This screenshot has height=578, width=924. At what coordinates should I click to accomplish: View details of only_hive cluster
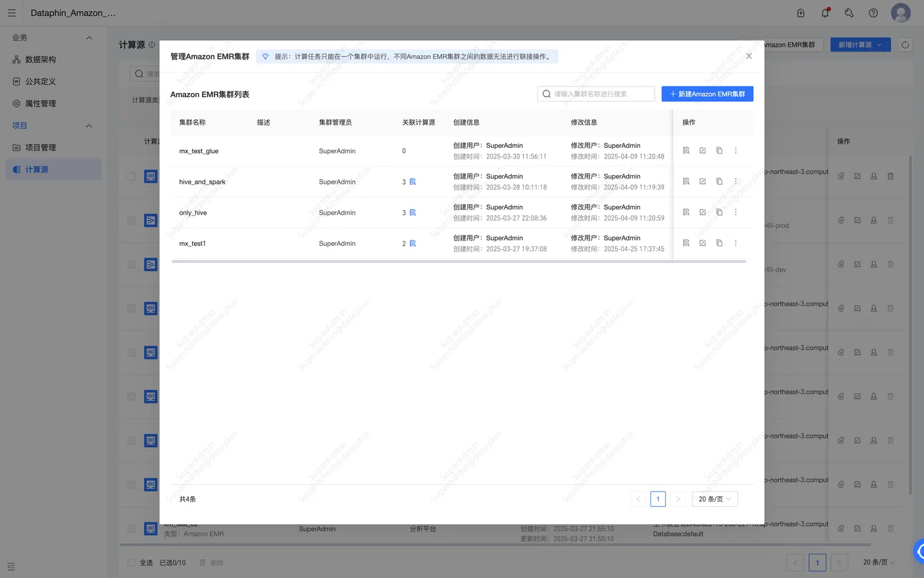click(686, 213)
